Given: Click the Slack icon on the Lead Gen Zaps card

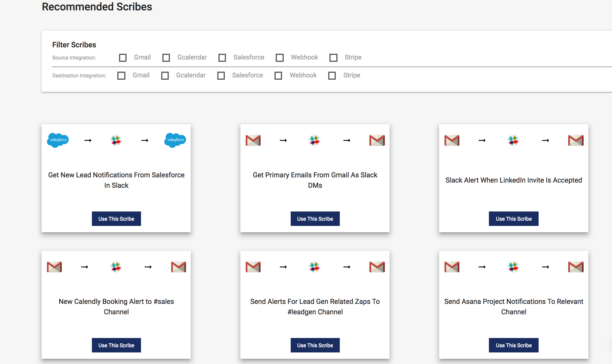Looking at the screenshot, I should pyautogui.click(x=315, y=267).
